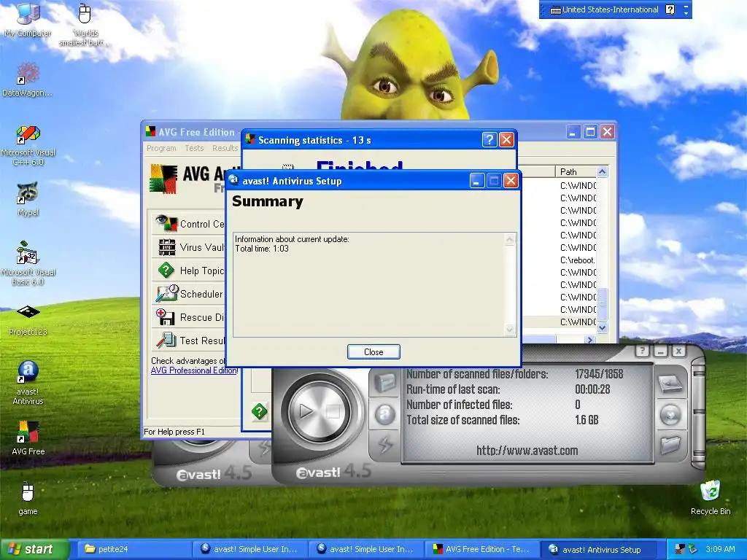Click the avast virus chest icon
Image resolution: width=747 pixels, height=560 pixels.
tap(385, 384)
